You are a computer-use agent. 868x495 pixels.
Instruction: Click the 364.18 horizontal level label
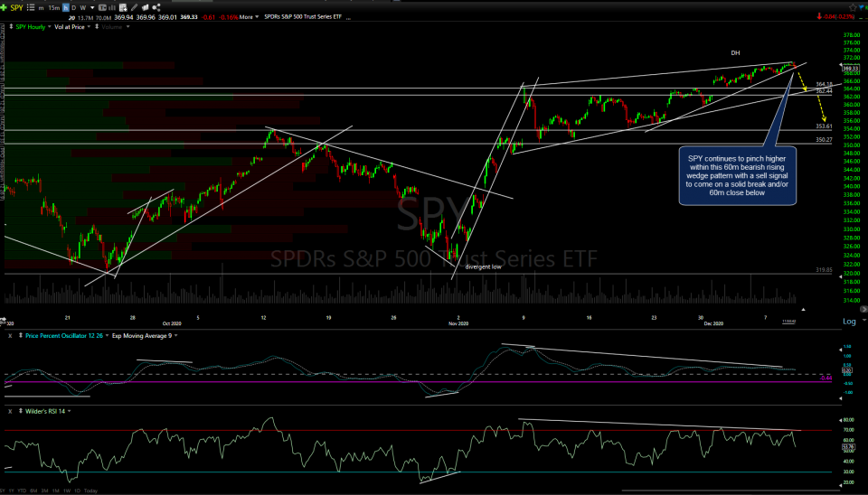click(x=824, y=85)
